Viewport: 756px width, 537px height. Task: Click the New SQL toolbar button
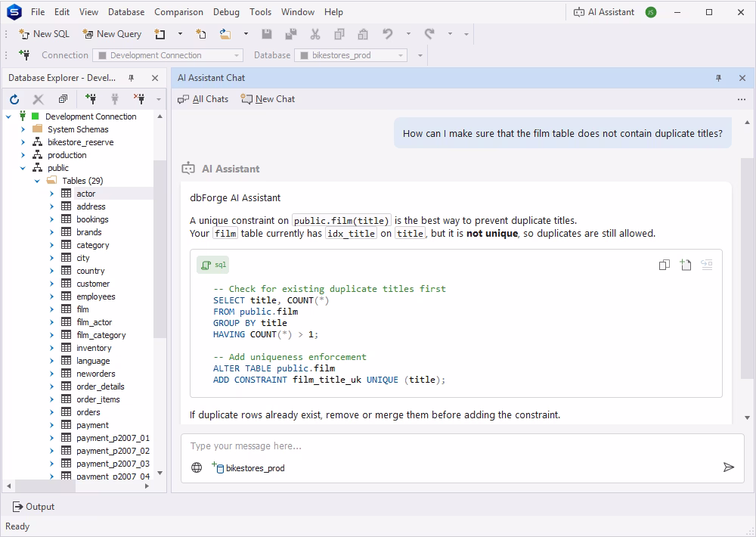(44, 34)
